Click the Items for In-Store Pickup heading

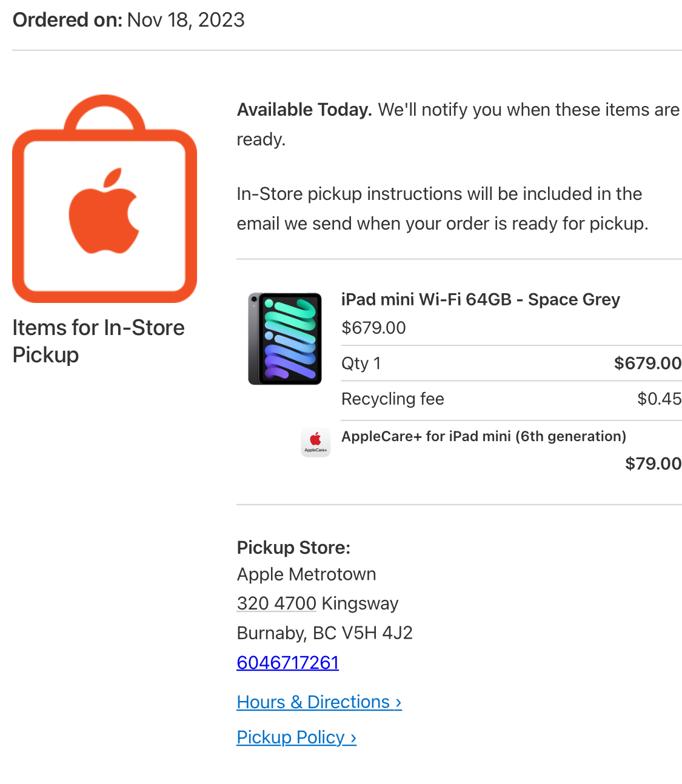pos(98,341)
